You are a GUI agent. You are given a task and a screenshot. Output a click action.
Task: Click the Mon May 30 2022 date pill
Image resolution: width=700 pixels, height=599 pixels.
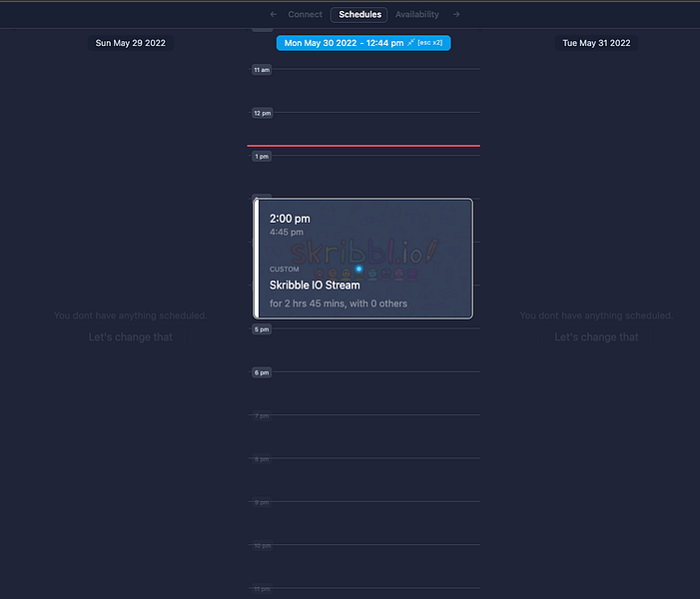363,43
